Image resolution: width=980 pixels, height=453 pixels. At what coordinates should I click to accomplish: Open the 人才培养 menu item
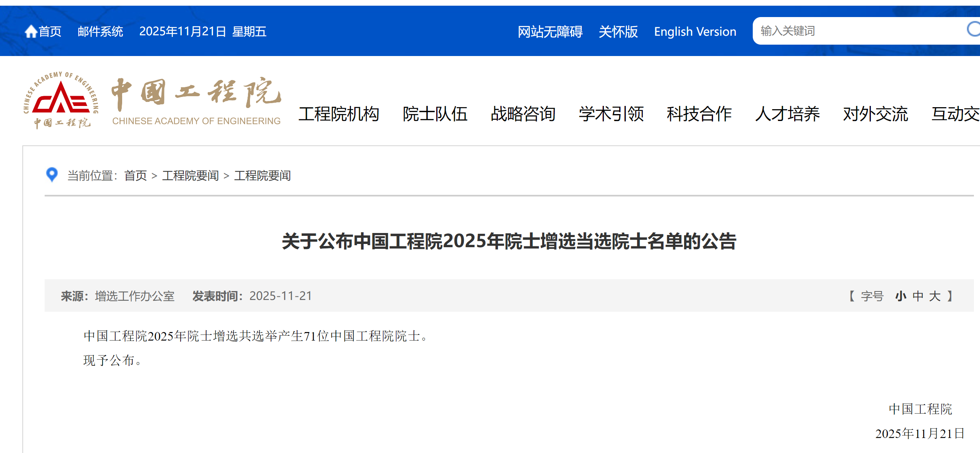[787, 114]
